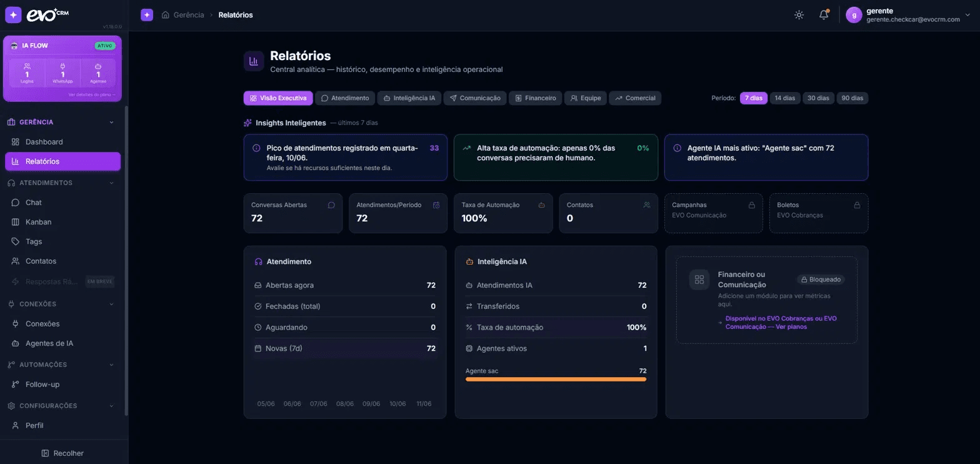Image resolution: width=980 pixels, height=464 pixels.
Task: Click the Insights Inteligentes sparkle icon
Action: 247,123
